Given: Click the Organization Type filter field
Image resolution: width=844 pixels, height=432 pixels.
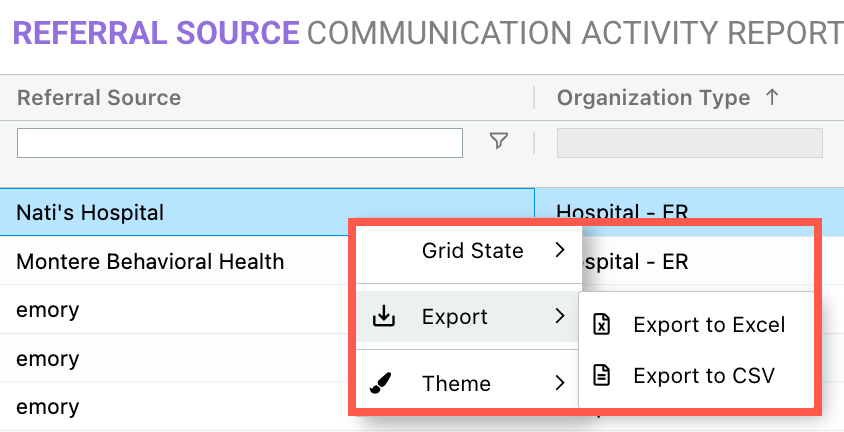Looking at the screenshot, I should click(x=689, y=142).
